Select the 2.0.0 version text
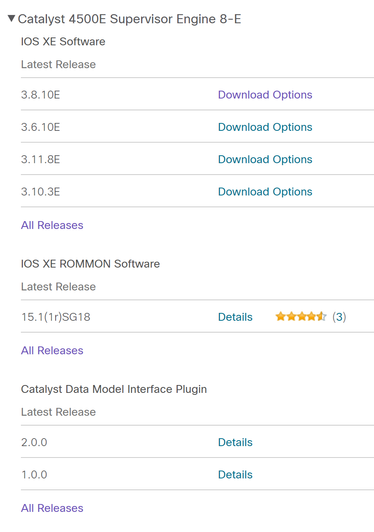This screenshot has height=532, width=374. tap(34, 442)
